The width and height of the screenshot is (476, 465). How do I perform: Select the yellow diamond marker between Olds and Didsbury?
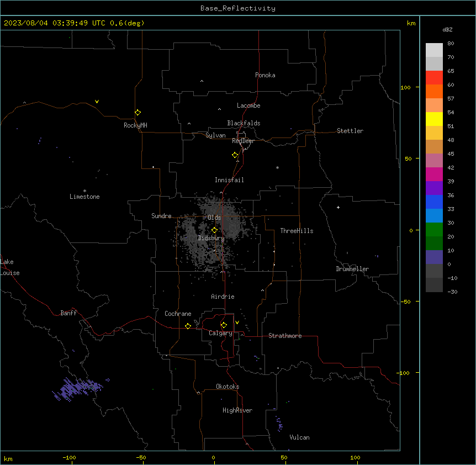214,230
